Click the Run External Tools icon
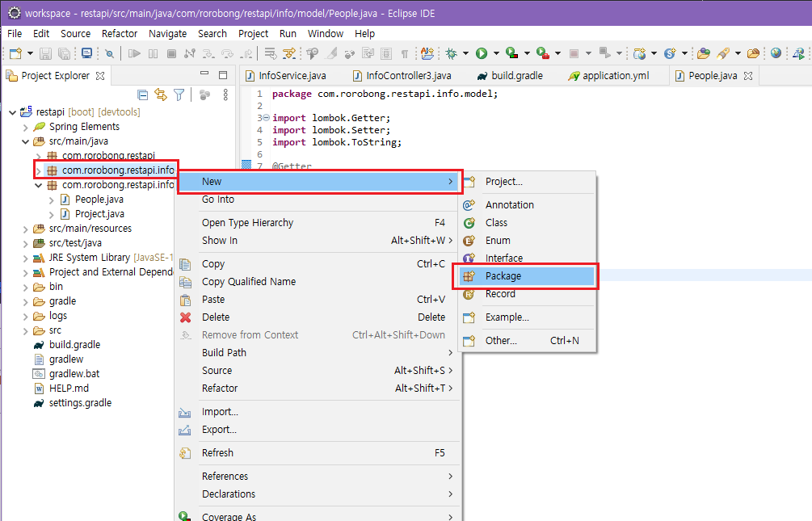Image resolution: width=812 pixels, height=521 pixels. point(542,53)
